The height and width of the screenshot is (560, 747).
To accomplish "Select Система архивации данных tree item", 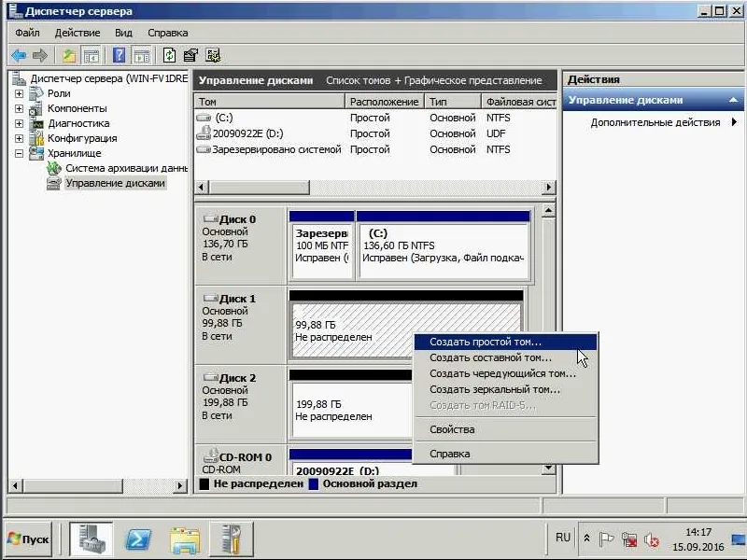I will (x=126, y=168).
